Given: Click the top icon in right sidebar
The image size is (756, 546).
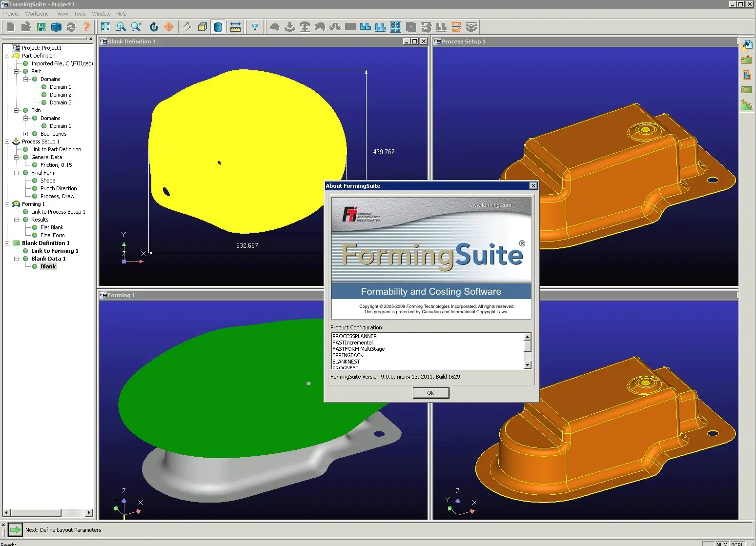Looking at the screenshot, I should (x=747, y=45).
